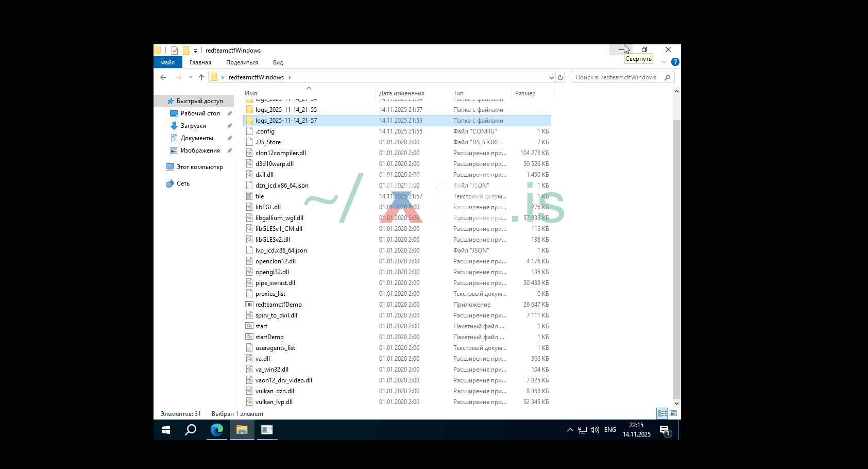Click the vulkan_dzn.dll file icon

click(250, 391)
